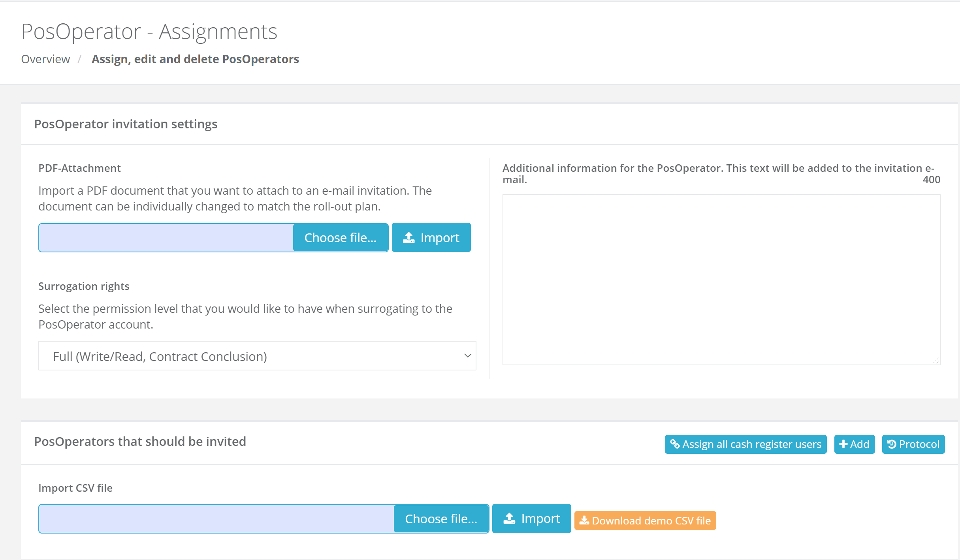Click the plus icon on Add button

[843, 444]
